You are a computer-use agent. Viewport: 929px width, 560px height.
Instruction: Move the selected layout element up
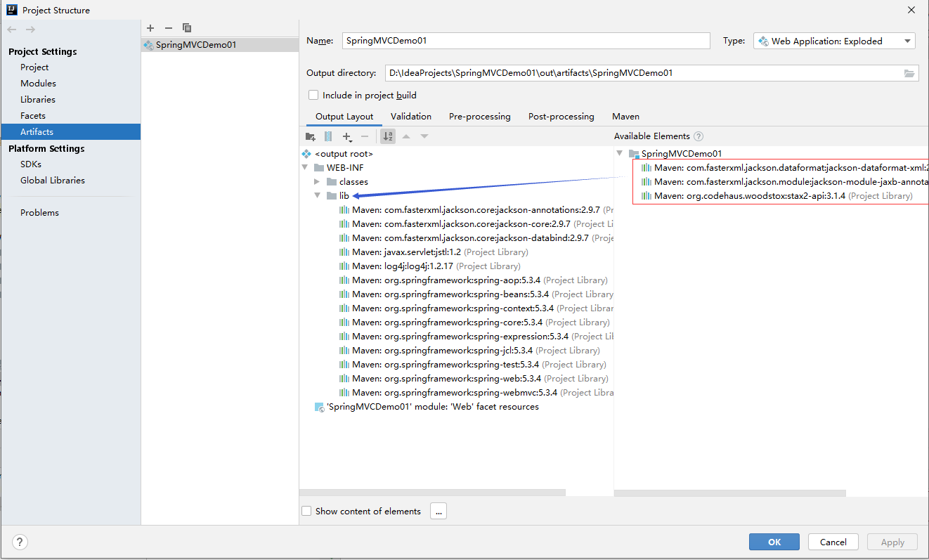tap(406, 136)
